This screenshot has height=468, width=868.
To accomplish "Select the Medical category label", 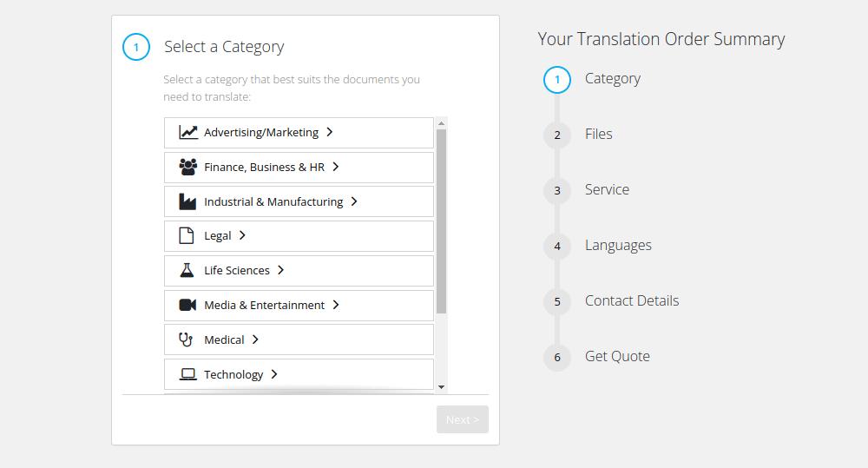I will (224, 340).
